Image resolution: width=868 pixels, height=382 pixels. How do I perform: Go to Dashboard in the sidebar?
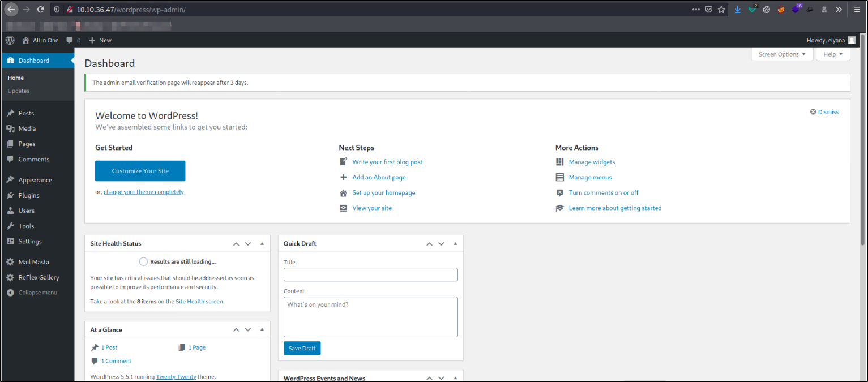pyautogui.click(x=37, y=61)
